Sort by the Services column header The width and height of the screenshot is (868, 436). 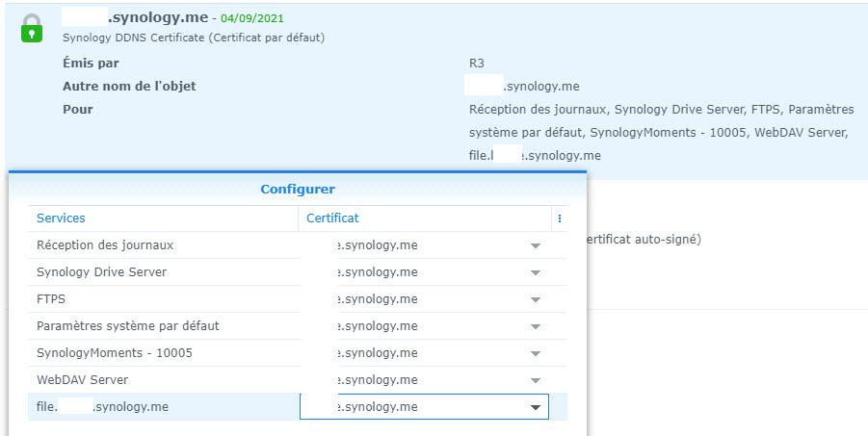(x=163, y=218)
